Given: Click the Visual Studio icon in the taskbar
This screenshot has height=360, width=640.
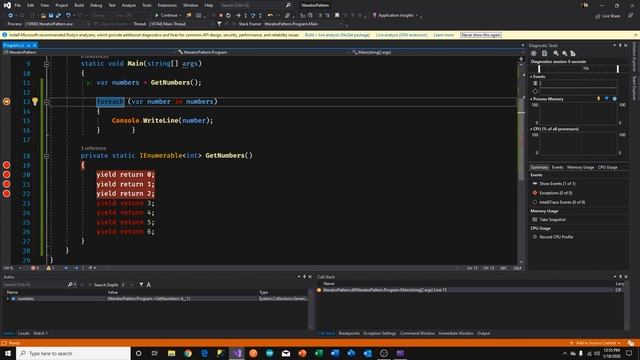Looking at the screenshot, I should point(237,353).
